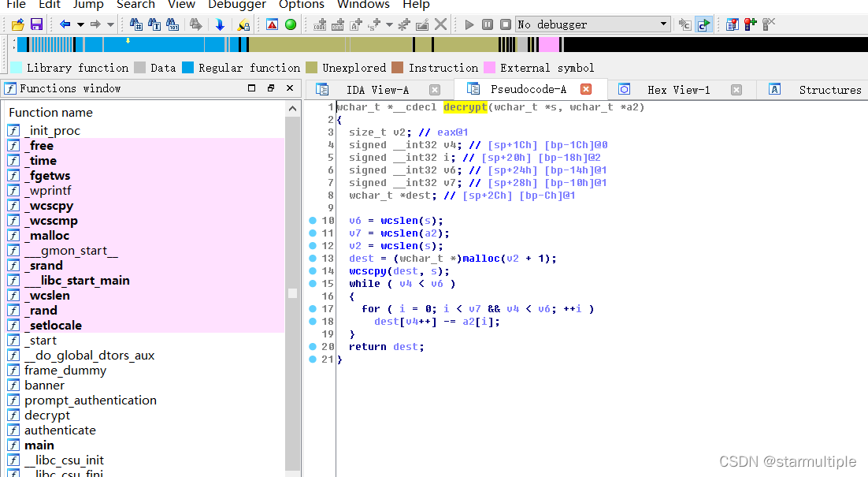868x477 pixels.
Task: Click the yellow marker in navigation band
Action: tap(128, 40)
